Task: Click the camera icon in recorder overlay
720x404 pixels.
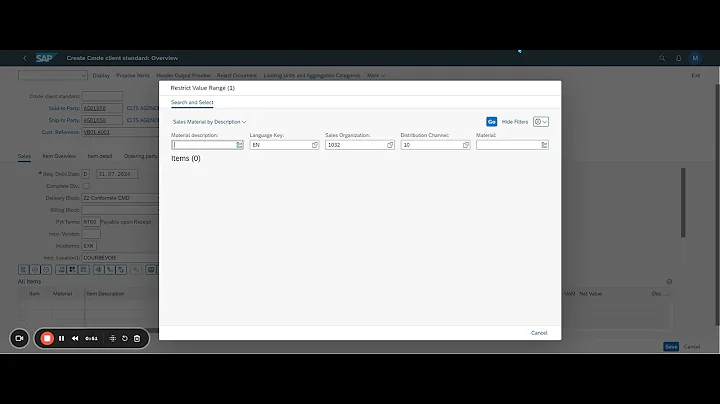Action: tap(19, 338)
